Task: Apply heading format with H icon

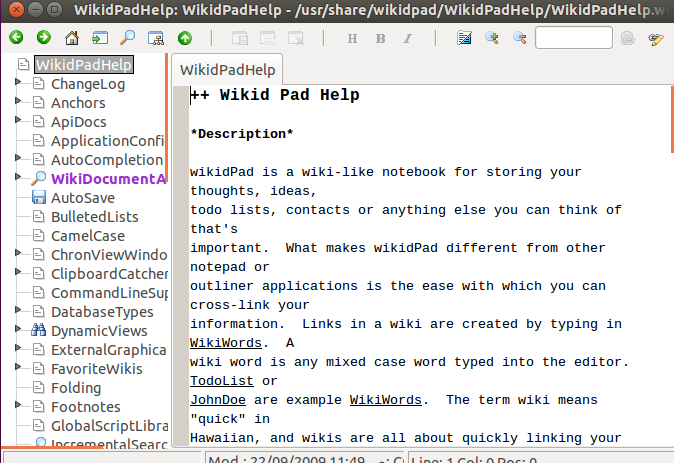Action: 352,39
